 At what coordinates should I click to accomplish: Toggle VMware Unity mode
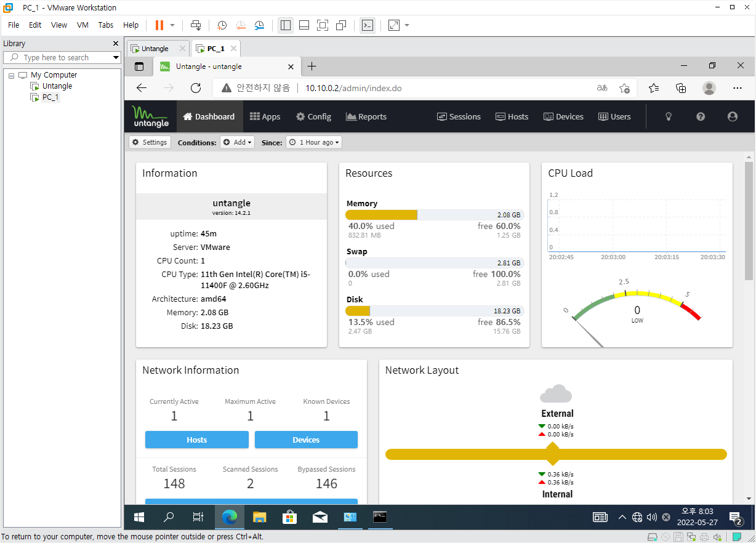click(341, 25)
